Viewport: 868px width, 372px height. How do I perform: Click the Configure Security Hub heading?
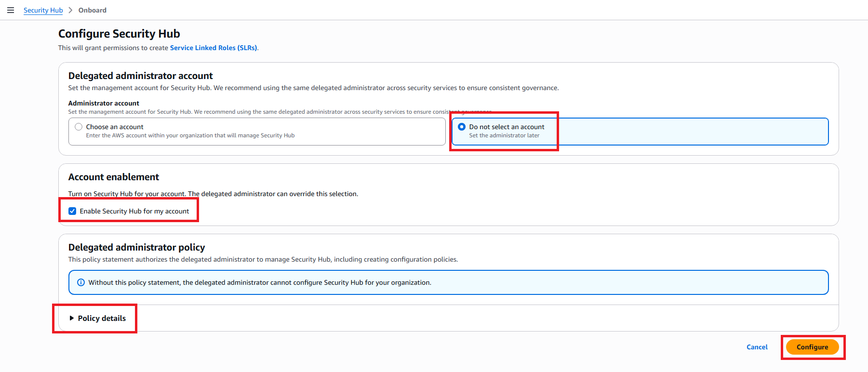point(119,34)
